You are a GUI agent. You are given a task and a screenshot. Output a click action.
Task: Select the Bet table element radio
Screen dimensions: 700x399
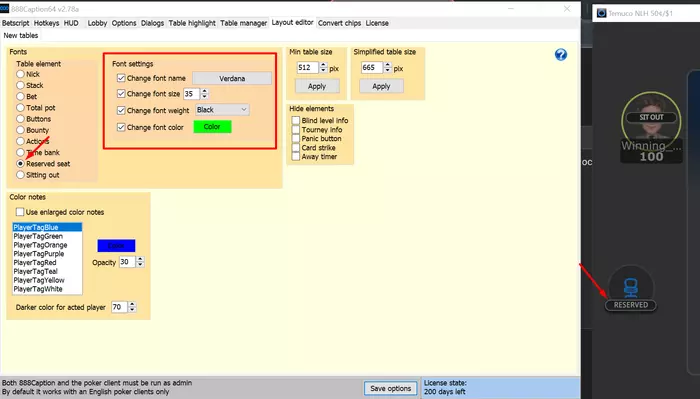20,96
